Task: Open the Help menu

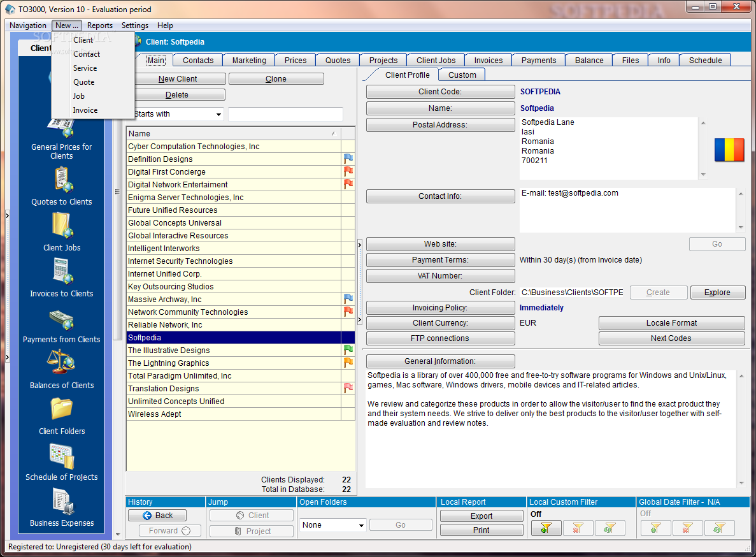Action: 165,25
